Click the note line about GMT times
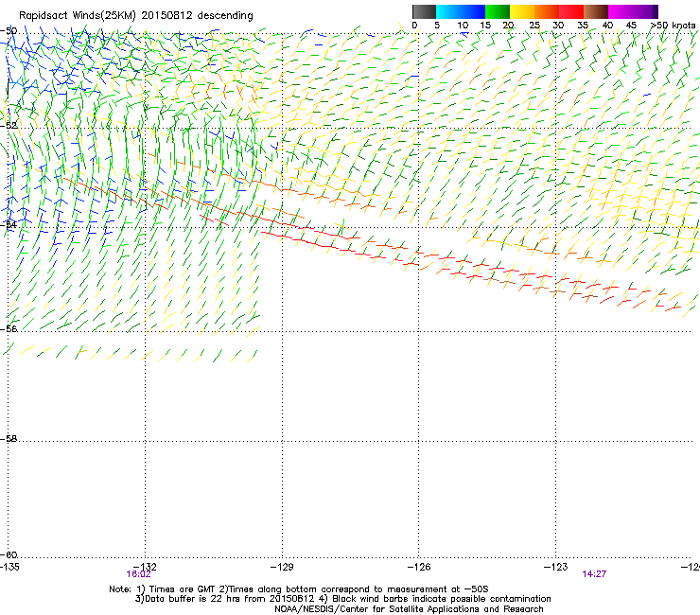 (299, 589)
